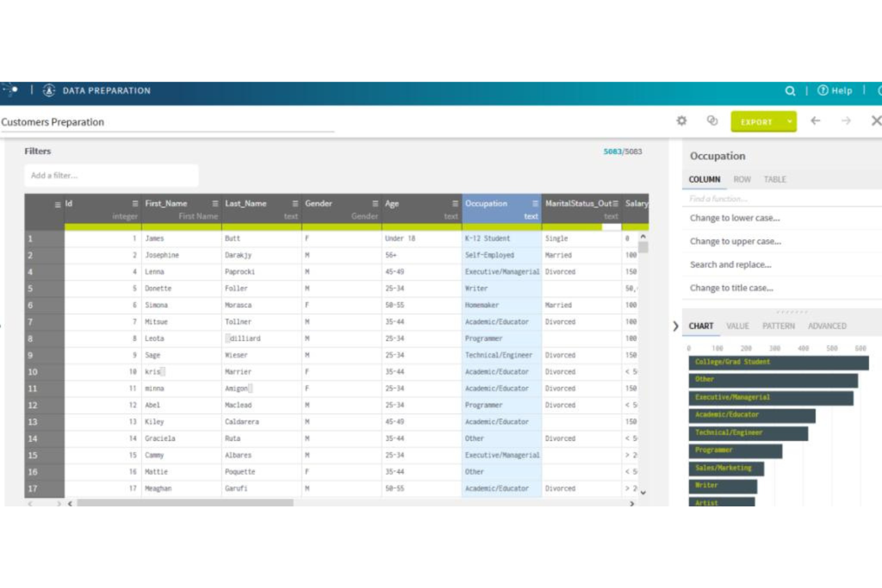Select the Technical/Engineer cell in row 9

[501, 355]
